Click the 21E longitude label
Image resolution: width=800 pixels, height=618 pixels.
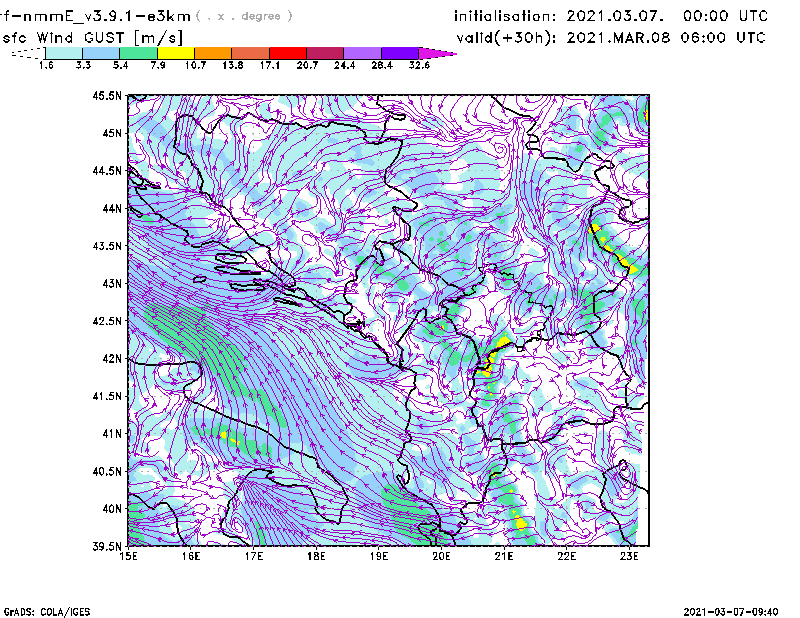coord(504,556)
